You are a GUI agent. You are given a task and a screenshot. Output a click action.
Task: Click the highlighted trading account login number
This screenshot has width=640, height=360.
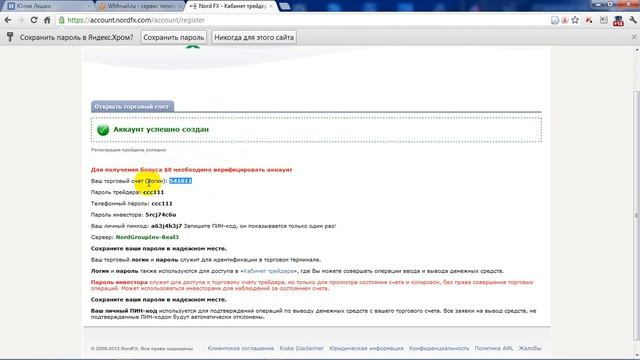pyautogui.click(x=180, y=181)
